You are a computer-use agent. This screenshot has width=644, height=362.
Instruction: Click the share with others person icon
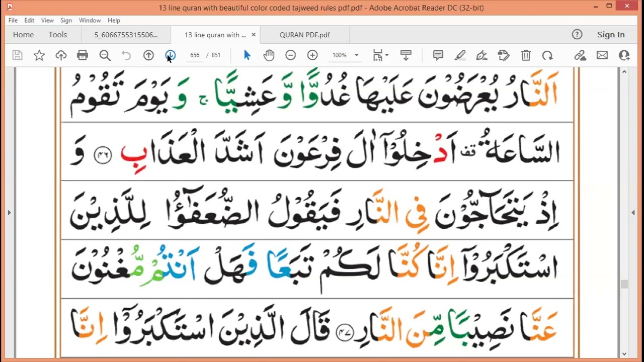click(624, 55)
